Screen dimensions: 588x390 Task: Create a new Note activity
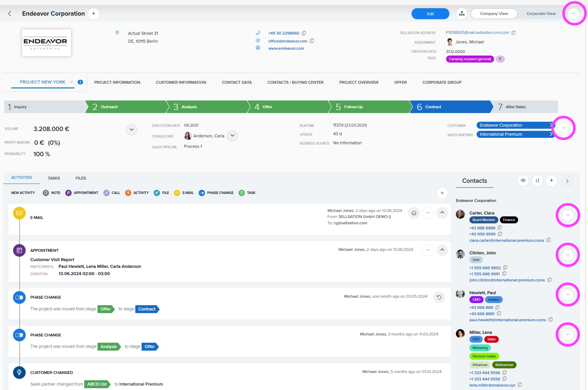(x=52, y=193)
